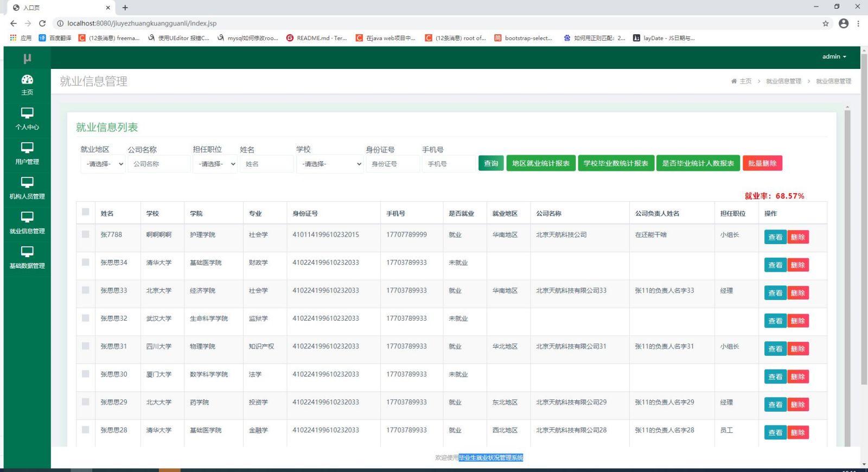Click the 手机号 filter input field
This screenshot has height=472, width=868.
[448, 164]
